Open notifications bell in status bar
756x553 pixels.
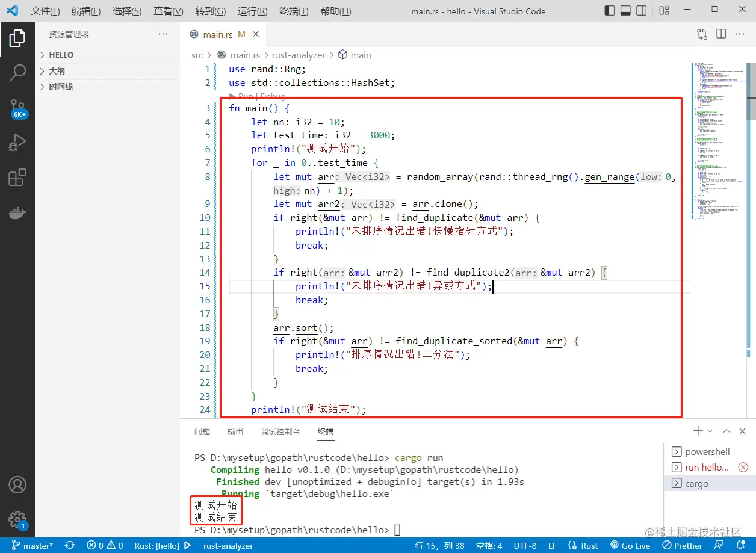(x=740, y=546)
